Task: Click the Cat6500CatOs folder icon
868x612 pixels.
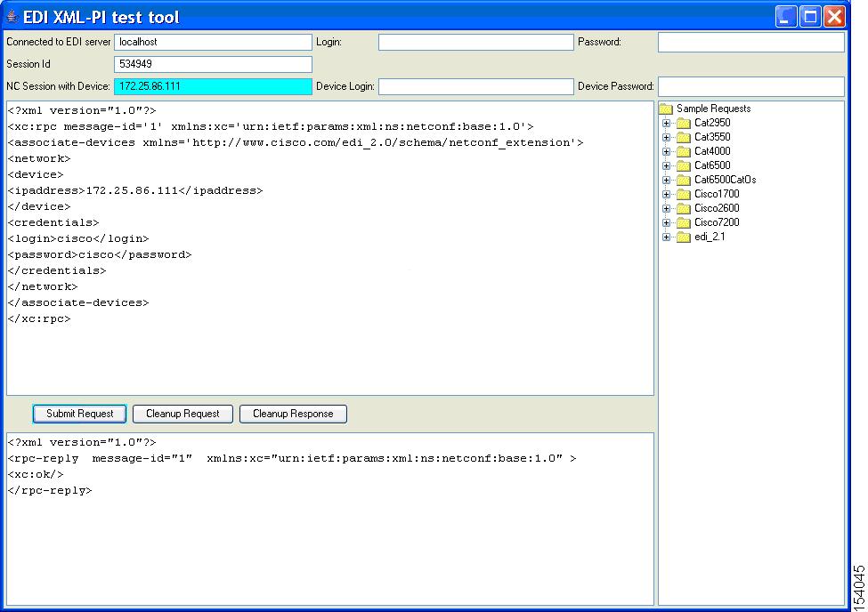Action: click(684, 180)
